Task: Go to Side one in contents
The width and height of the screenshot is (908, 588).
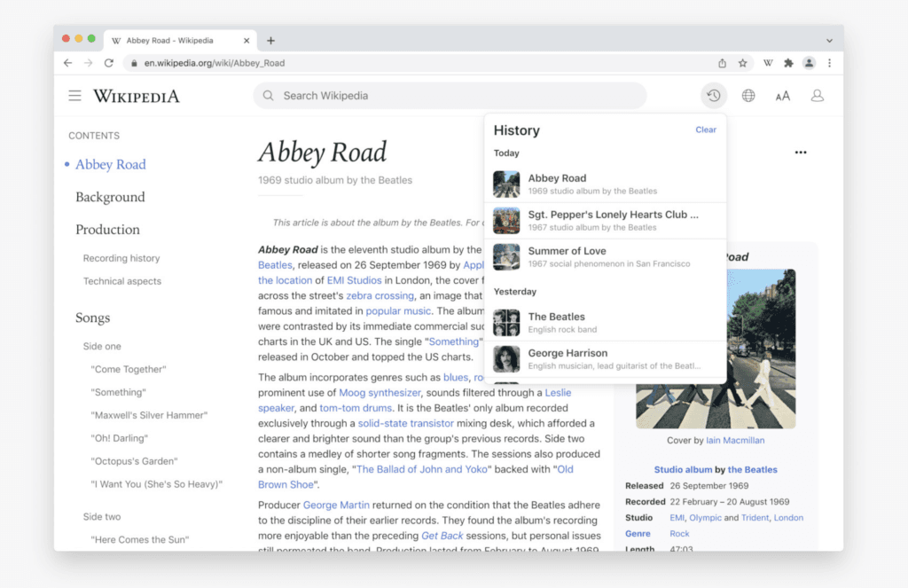Action: [x=102, y=347]
